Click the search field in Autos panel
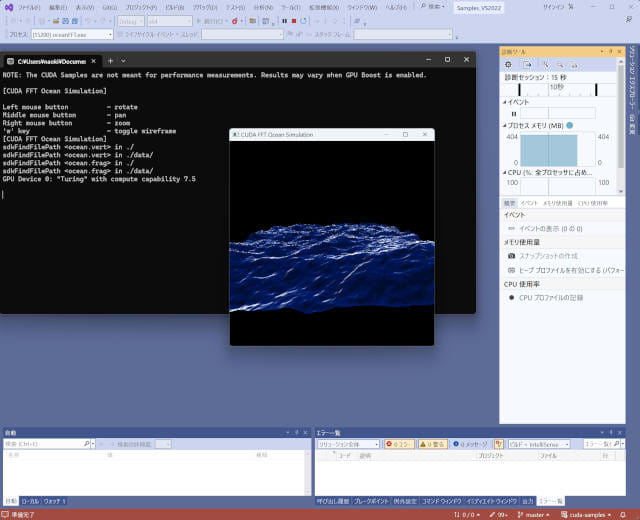Viewport: 640px width, 520px height. click(x=40, y=443)
